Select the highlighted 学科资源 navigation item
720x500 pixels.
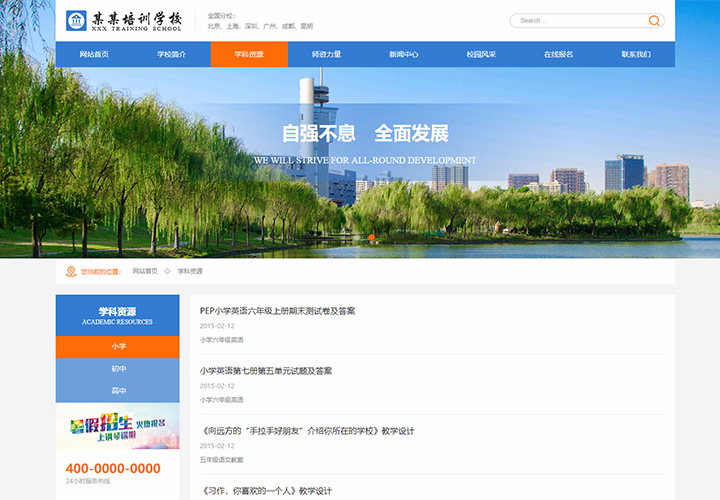(x=249, y=54)
